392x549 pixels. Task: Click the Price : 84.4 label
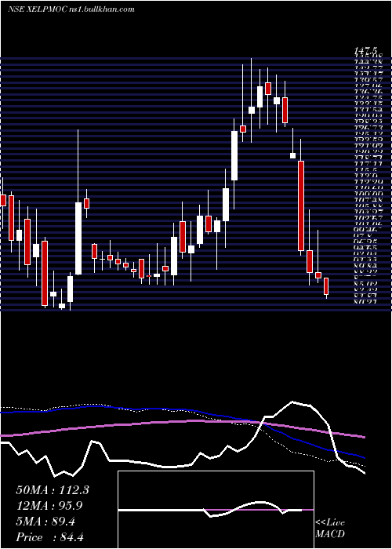pyautogui.click(x=49, y=537)
